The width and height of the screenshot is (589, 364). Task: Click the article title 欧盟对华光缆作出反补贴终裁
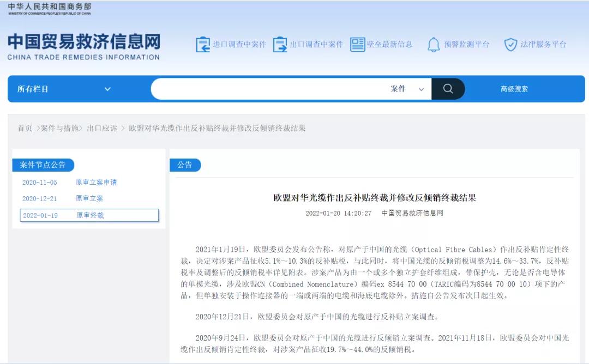click(375, 198)
